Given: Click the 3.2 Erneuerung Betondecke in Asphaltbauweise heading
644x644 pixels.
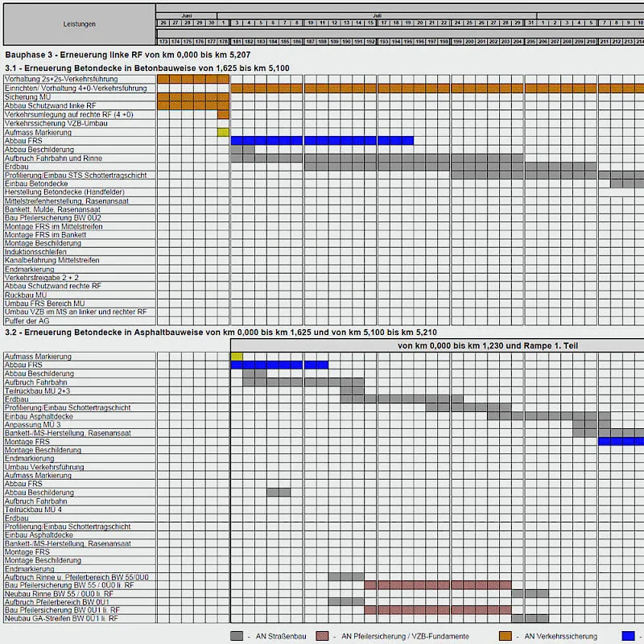Looking at the screenshot, I should pos(221,332).
